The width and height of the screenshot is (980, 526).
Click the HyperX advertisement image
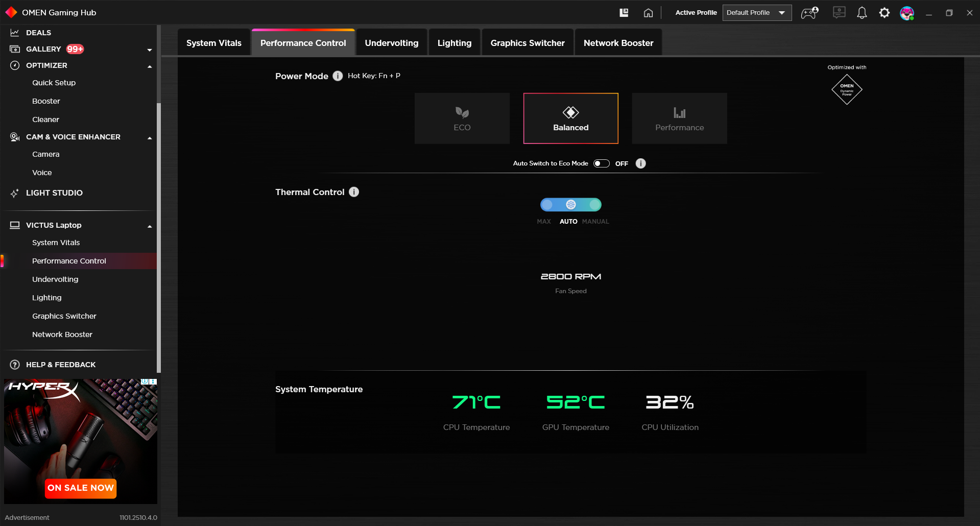coord(81,441)
